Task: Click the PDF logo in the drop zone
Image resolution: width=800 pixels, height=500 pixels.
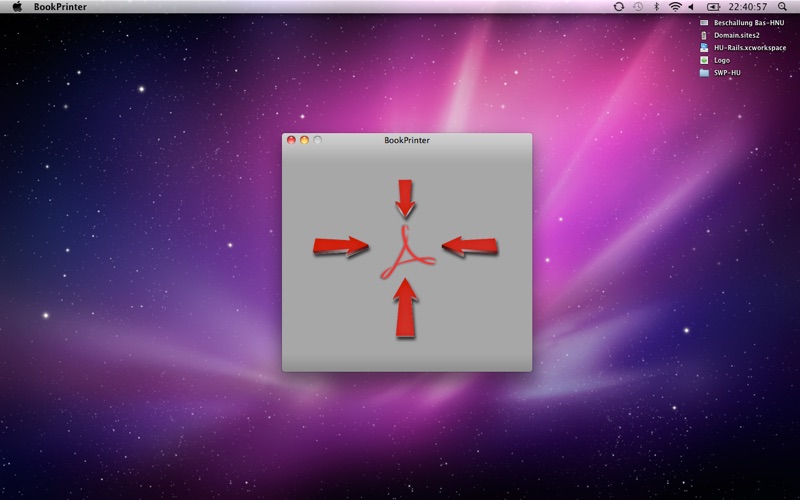Action: [x=406, y=252]
